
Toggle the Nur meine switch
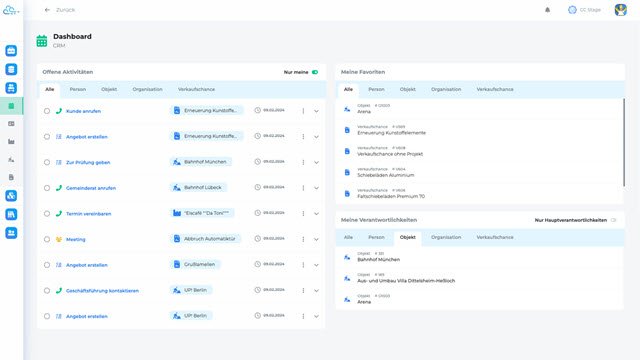[x=315, y=72]
